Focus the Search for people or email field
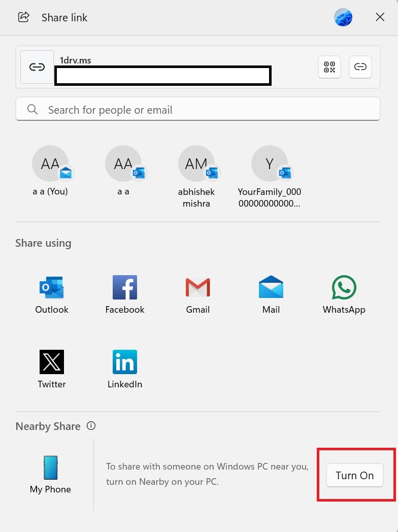Viewport: 398px width, 532px height. [x=198, y=109]
